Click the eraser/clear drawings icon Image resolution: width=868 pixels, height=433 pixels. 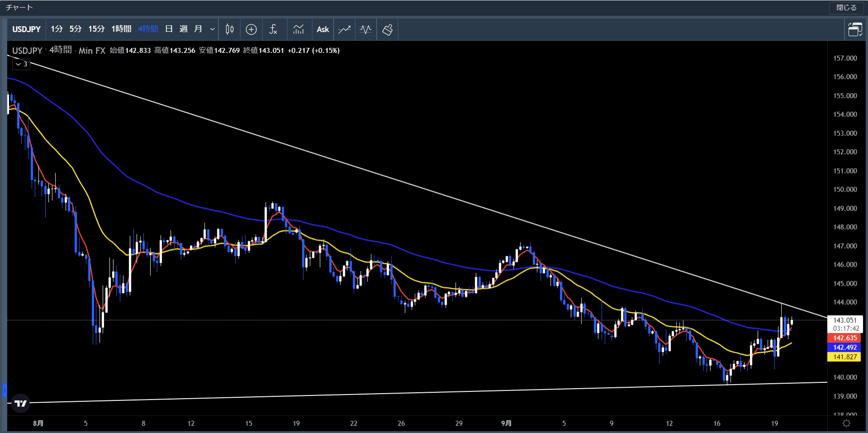pyautogui.click(x=387, y=29)
